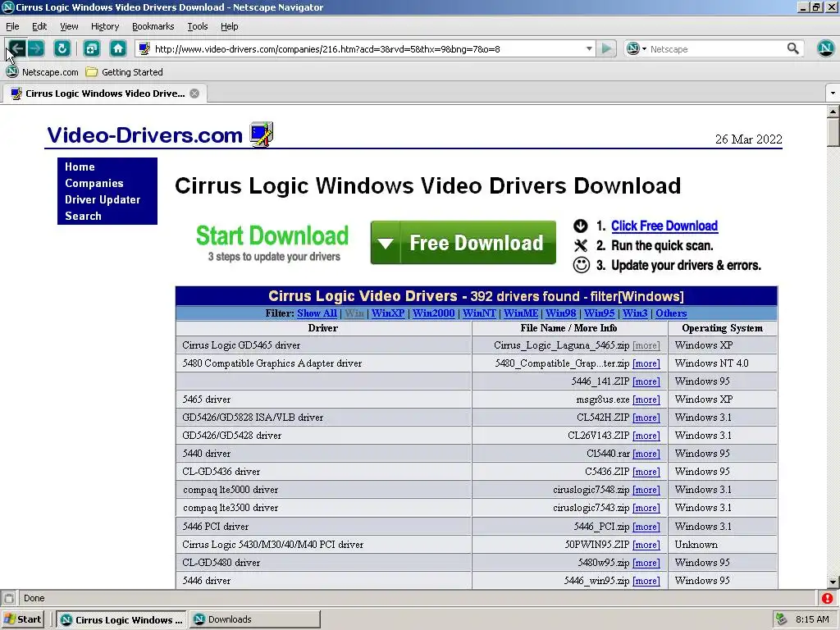Click the Video-Drivers.com logo

click(160, 135)
